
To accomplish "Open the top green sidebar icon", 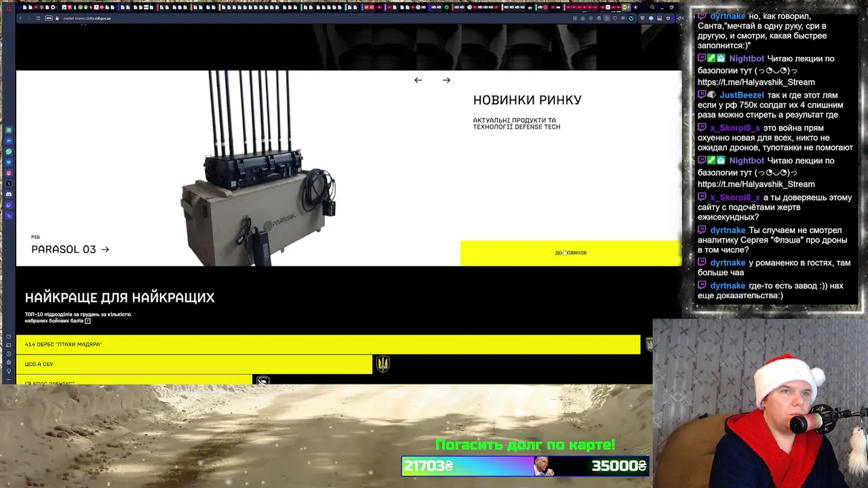I will [x=8, y=130].
